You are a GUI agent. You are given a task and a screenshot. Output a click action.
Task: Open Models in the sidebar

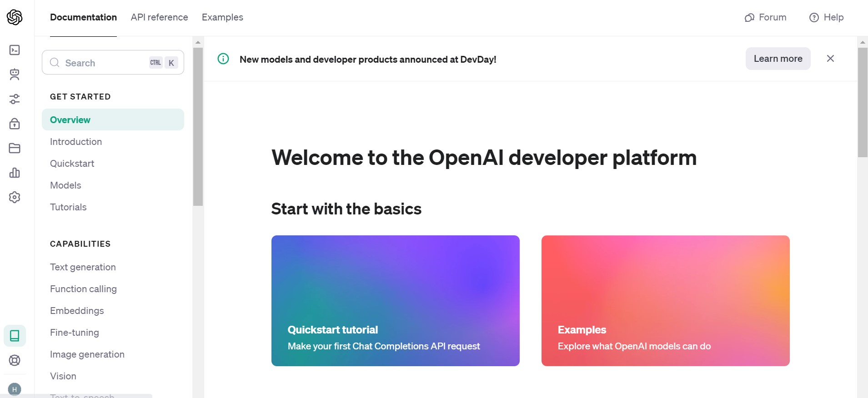coord(65,185)
